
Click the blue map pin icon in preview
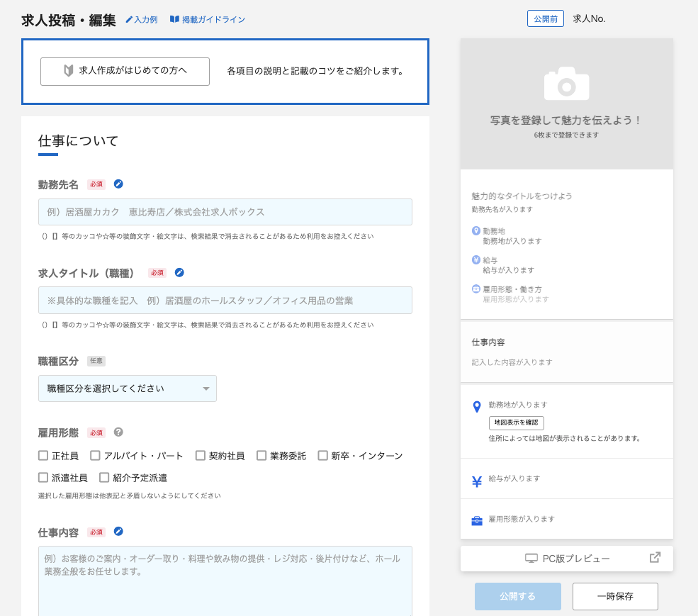(477, 407)
